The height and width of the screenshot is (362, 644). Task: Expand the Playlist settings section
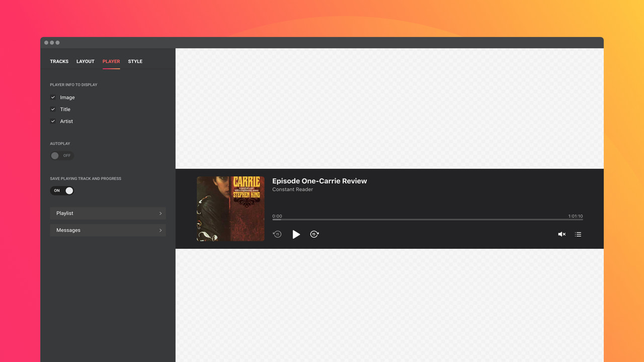[x=108, y=213]
